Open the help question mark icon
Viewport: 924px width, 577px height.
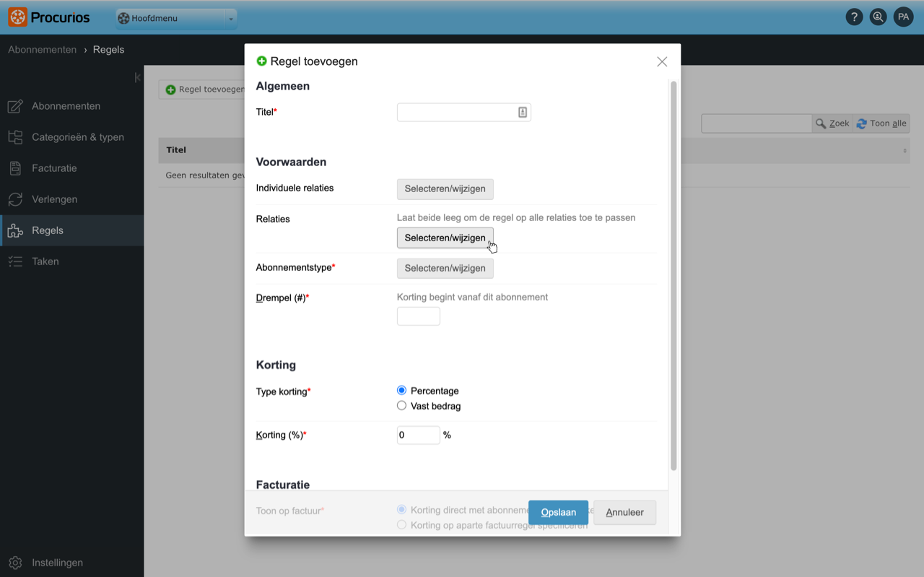click(854, 17)
